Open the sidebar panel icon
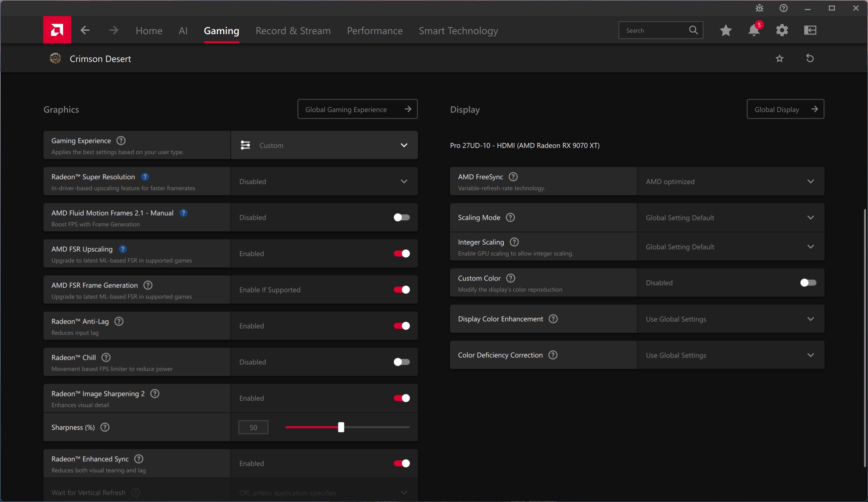Screen dimensions: 868x502 pos(810,30)
